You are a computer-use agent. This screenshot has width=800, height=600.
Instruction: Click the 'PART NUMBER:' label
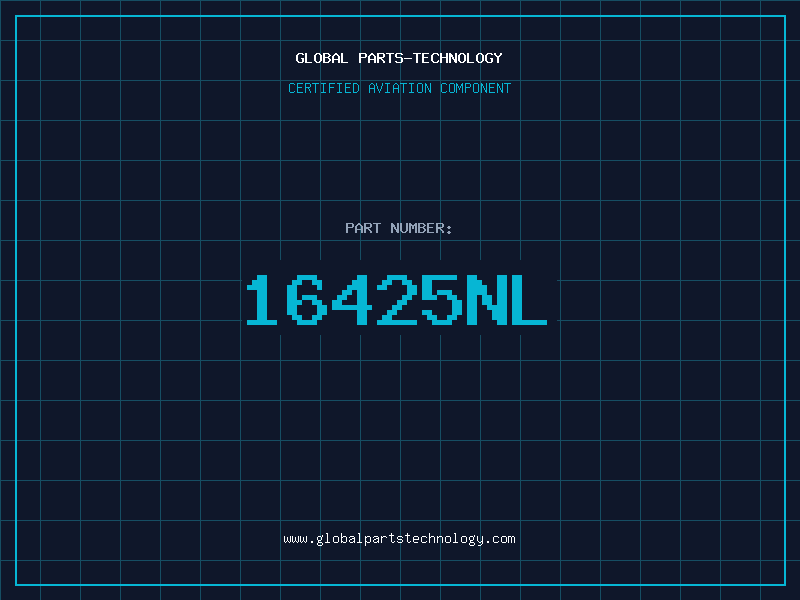point(399,228)
